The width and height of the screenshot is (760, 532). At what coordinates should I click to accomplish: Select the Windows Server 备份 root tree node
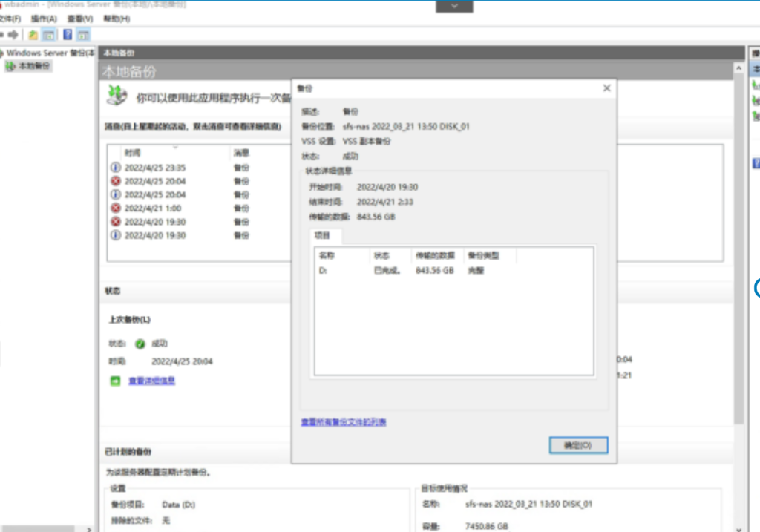pos(49,53)
